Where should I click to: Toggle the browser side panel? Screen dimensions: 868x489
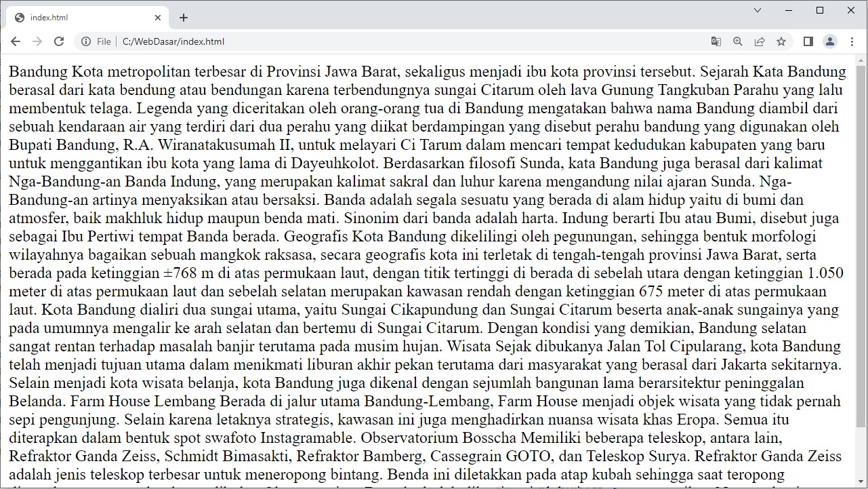click(808, 41)
